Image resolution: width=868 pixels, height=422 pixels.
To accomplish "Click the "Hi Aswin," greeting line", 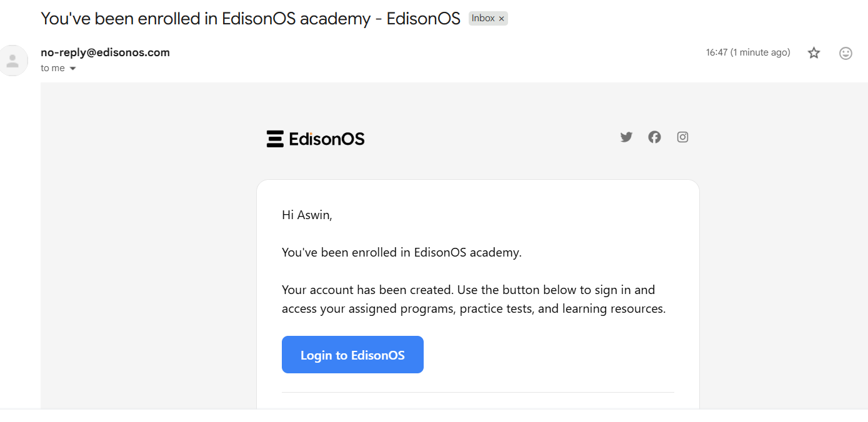I will 307,215.
